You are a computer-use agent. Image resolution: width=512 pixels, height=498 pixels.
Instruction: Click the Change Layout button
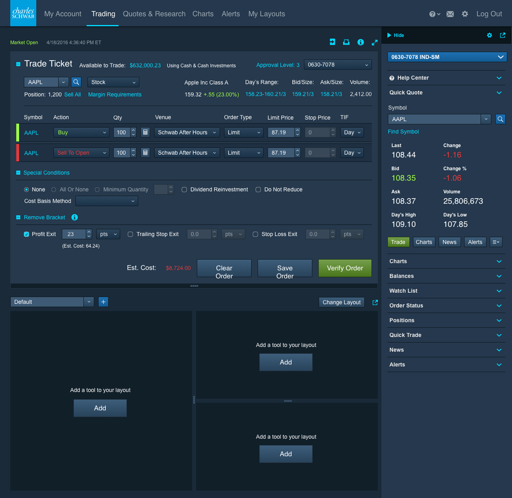click(341, 302)
